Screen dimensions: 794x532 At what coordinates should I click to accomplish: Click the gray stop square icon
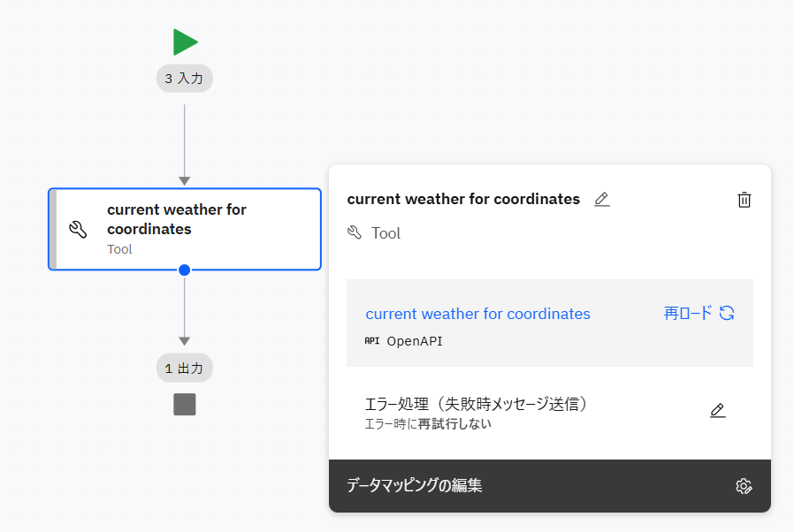tap(185, 405)
